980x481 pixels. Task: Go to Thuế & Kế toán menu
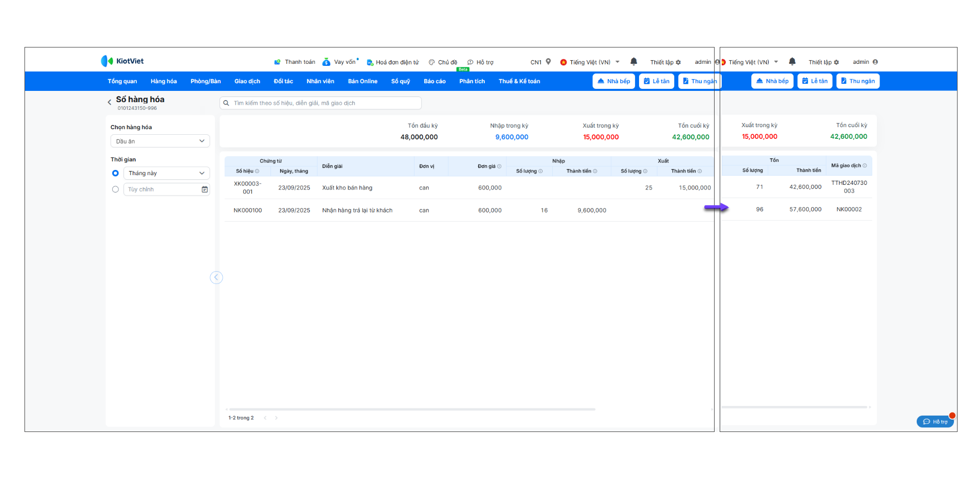click(x=519, y=81)
